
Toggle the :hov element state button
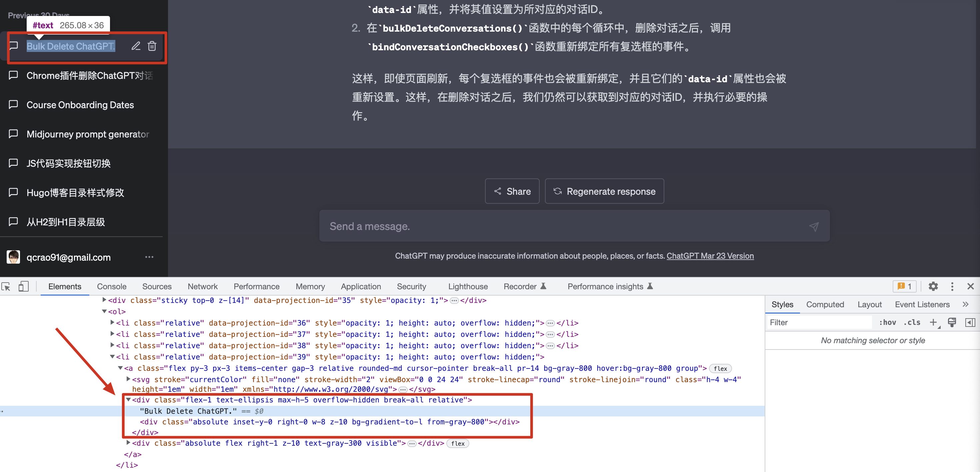click(887, 322)
